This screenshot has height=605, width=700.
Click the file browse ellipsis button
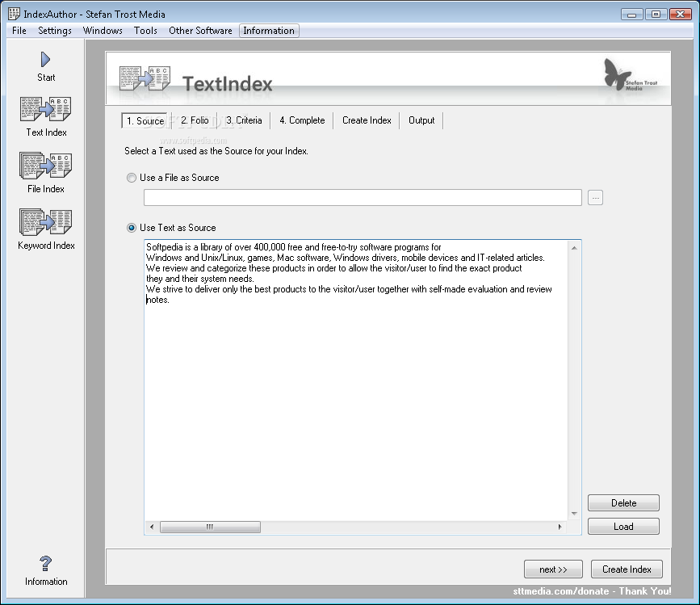[x=595, y=197]
